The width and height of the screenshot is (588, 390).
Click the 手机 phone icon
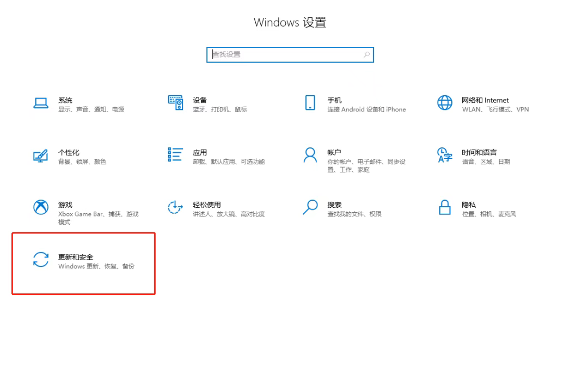(310, 103)
